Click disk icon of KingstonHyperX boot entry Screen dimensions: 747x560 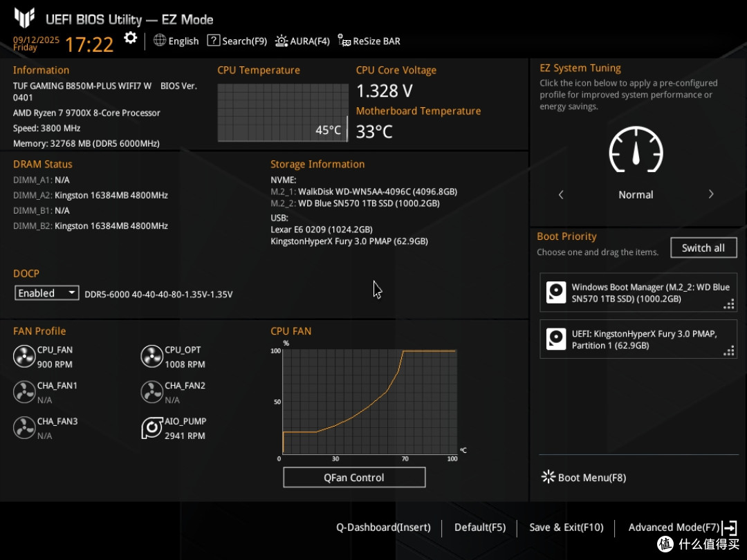pos(556,339)
